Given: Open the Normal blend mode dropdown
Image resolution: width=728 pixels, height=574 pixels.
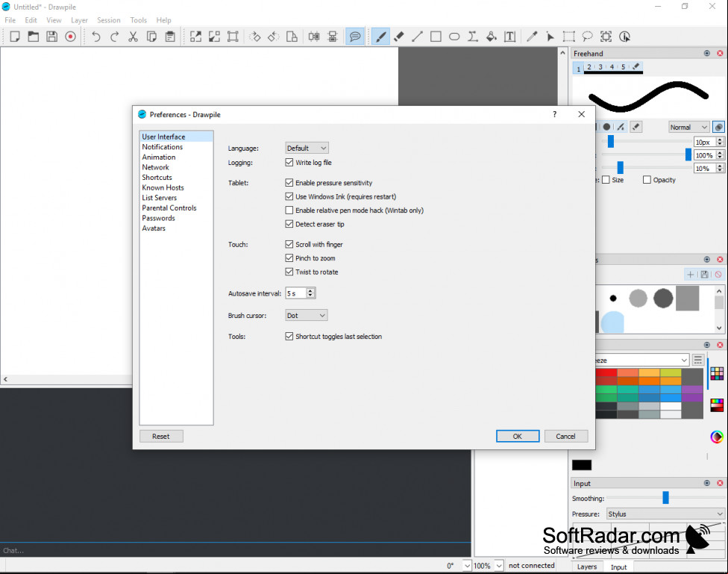Looking at the screenshot, I should [689, 127].
